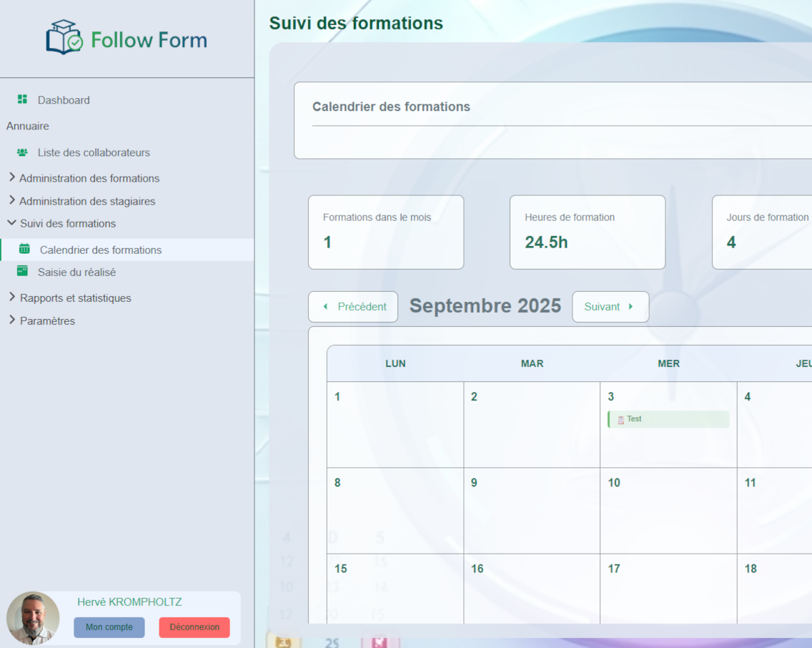Click the right arrow on Suivant

click(x=631, y=307)
